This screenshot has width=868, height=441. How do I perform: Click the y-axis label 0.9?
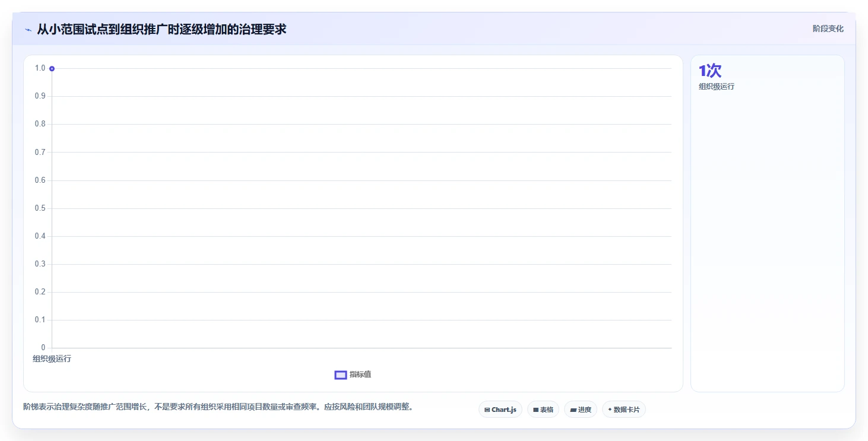[x=40, y=96]
